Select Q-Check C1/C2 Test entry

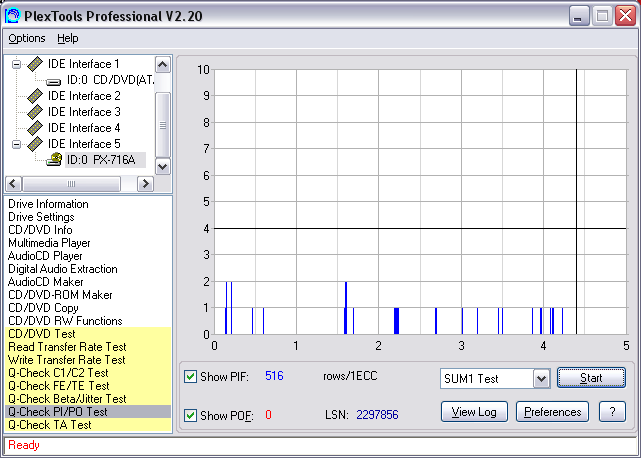point(88,373)
